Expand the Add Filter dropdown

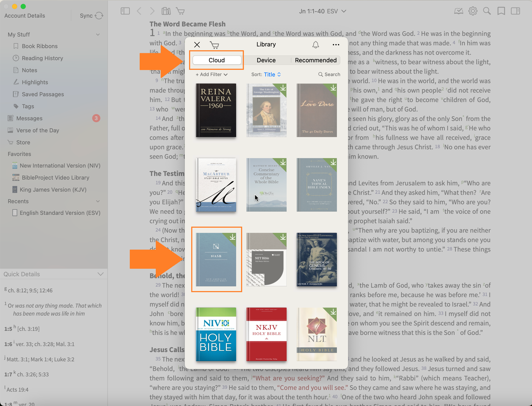211,74
